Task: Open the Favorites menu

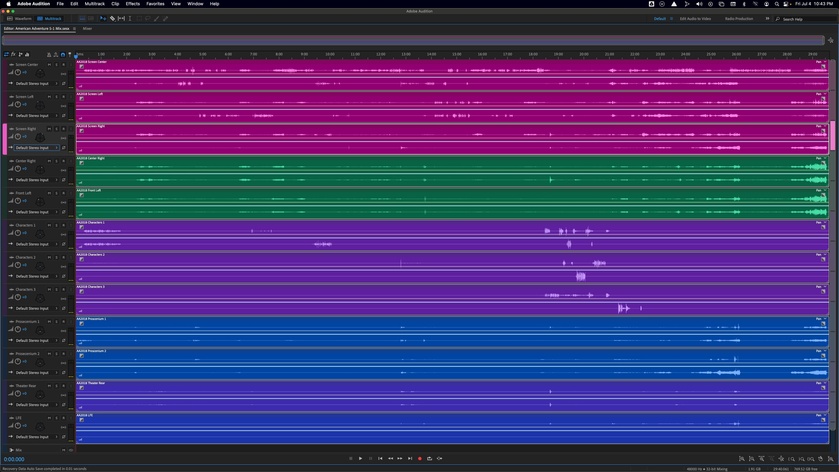Action: point(155,4)
